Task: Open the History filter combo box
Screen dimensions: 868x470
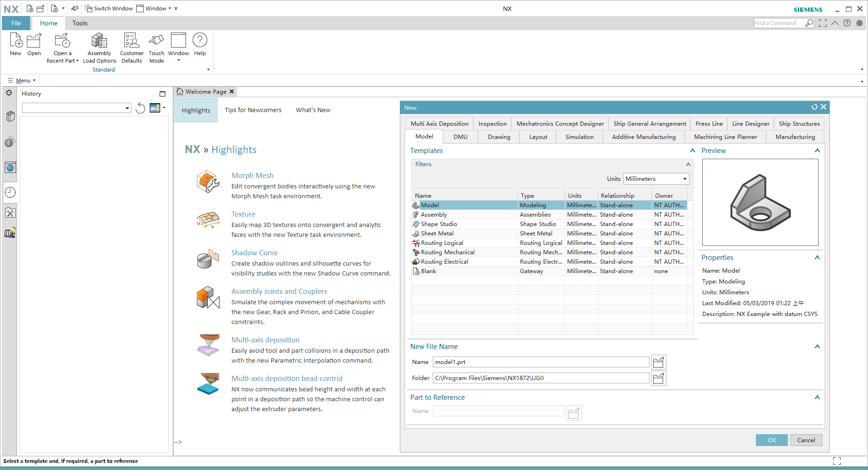Action: pos(76,108)
